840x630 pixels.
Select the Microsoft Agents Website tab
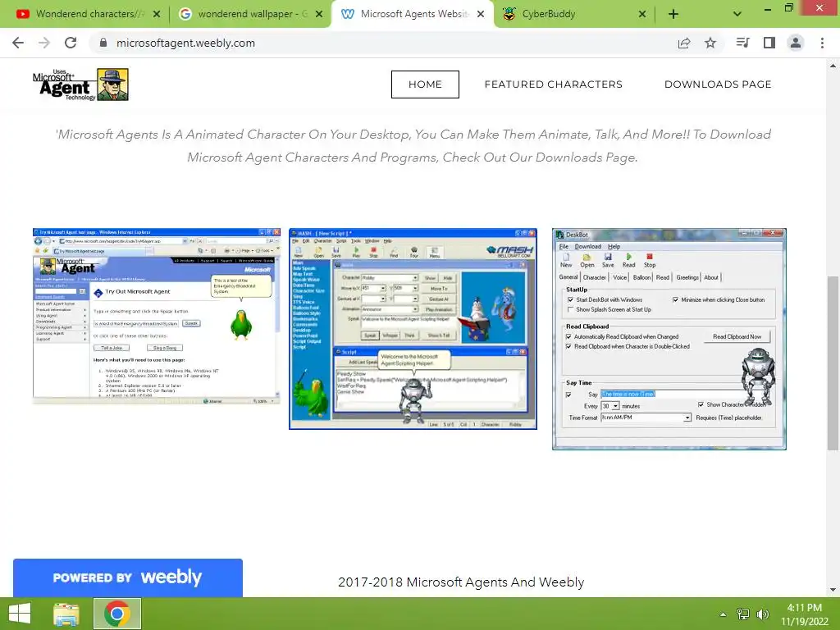click(413, 14)
